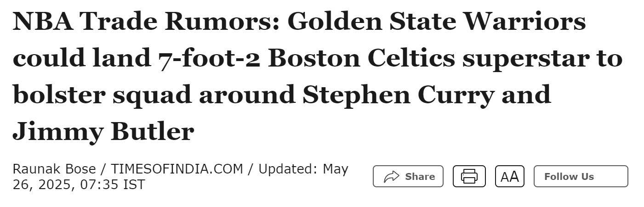Click the TIMESOFINDIA.COM source link
Image resolution: width=644 pixels, height=207 pixels.
click(x=177, y=169)
